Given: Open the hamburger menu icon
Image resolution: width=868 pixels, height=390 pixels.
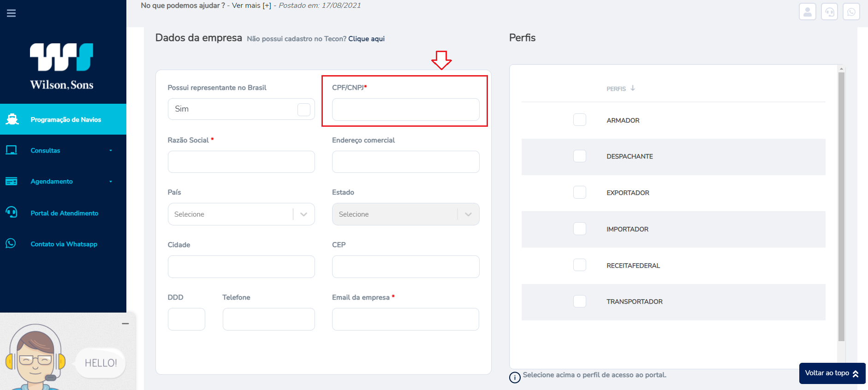Looking at the screenshot, I should coord(11,13).
